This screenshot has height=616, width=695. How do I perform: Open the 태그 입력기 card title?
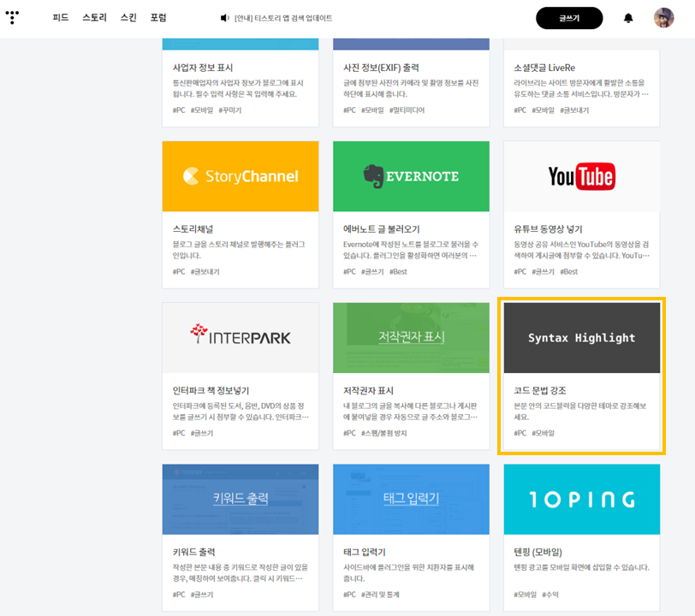pyautogui.click(x=365, y=552)
